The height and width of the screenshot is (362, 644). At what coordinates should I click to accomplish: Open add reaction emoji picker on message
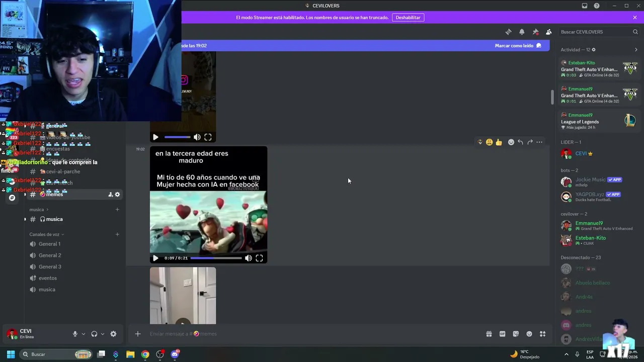[511, 142]
